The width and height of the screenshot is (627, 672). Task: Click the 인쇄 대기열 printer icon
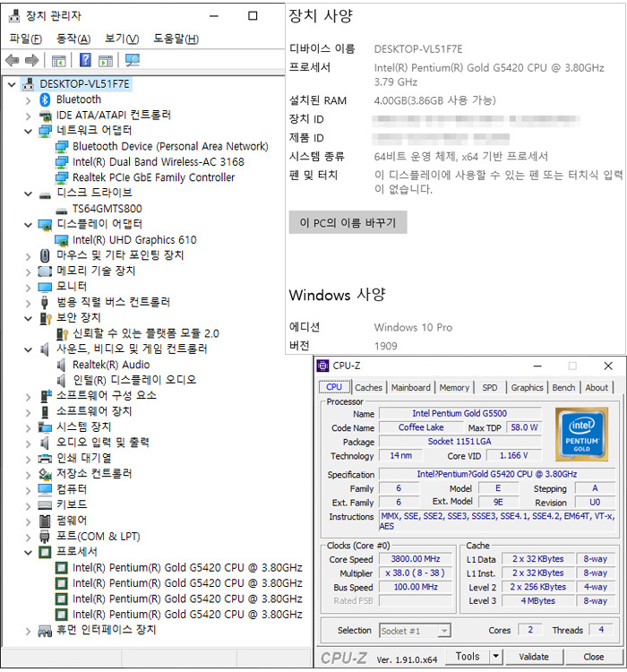click(x=45, y=459)
